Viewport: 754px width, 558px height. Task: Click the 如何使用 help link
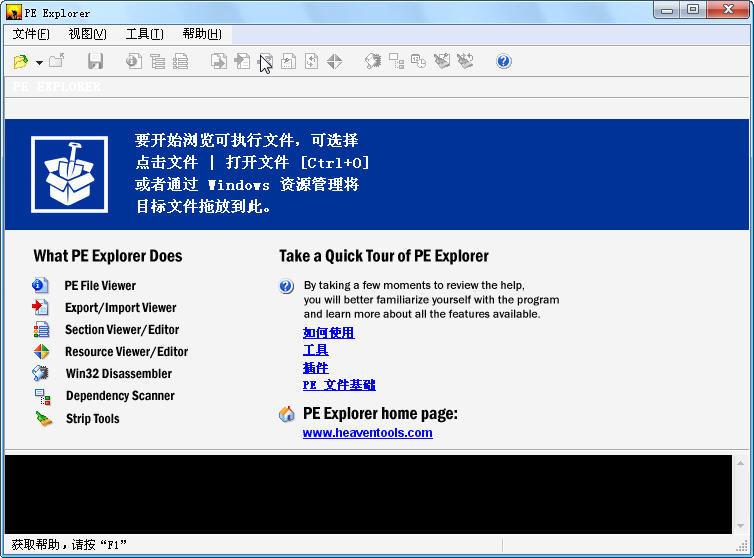pos(328,333)
